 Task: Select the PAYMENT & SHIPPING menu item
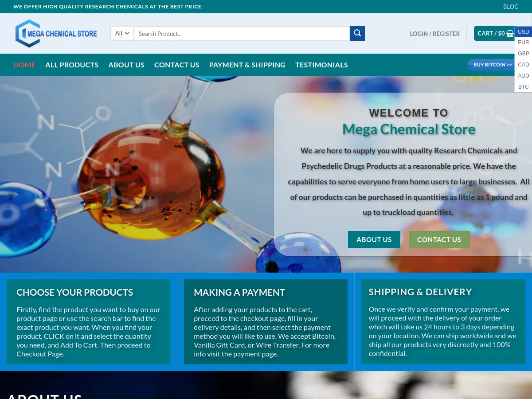247,65
